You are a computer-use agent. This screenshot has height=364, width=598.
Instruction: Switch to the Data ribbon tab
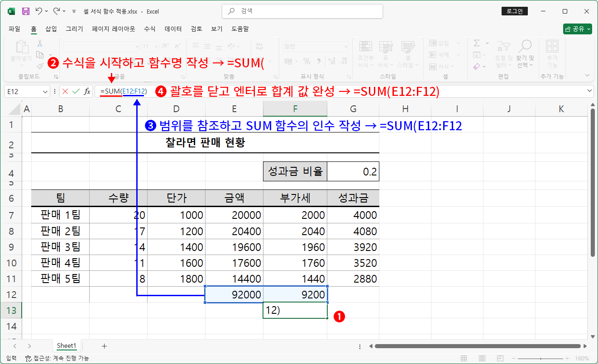pyautogui.click(x=173, y=29)
